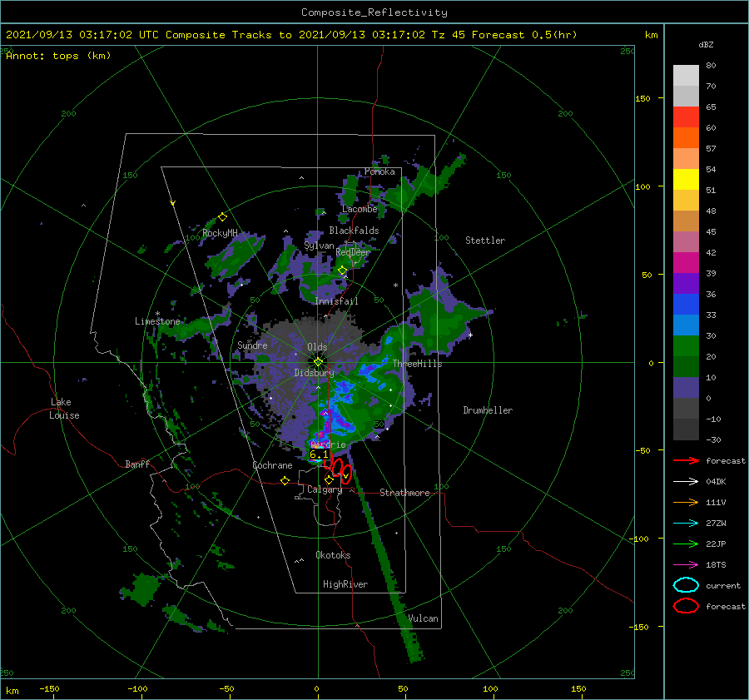Viewport: 749px width, 700px height.
Task: Click the RedDeer city label
Action: (353, 252)
